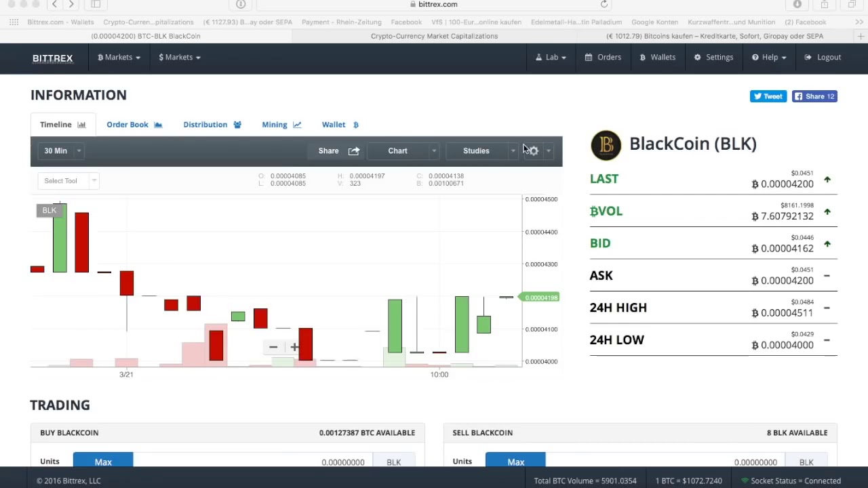
Task: Zoom out chart with minus button
Action: coord(273,347)
